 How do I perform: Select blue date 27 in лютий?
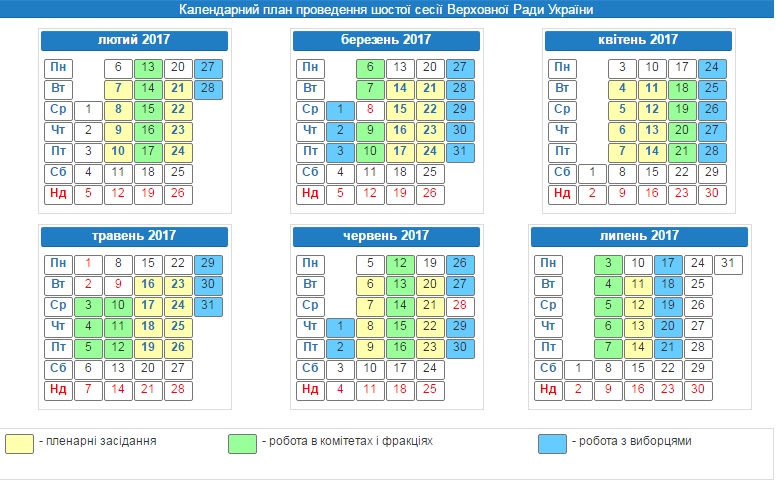tap(208, 69)
